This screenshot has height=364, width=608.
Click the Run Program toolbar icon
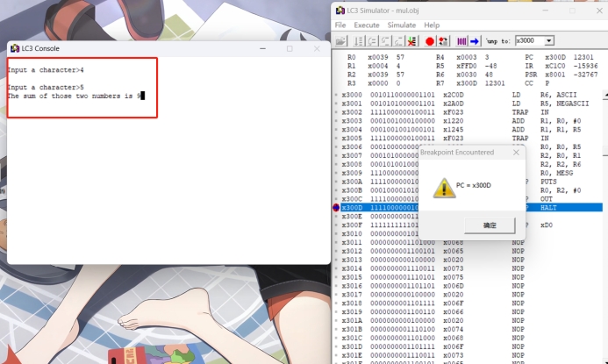point(359,41)
